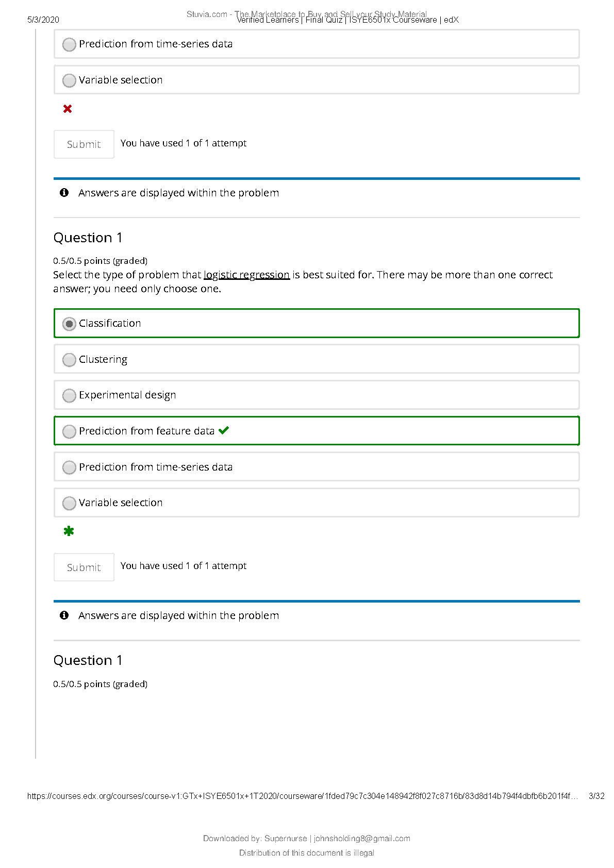Click the red incorrect X mark icon
The width and height of the screenshot is (614, 868).
tap(68, 109)
